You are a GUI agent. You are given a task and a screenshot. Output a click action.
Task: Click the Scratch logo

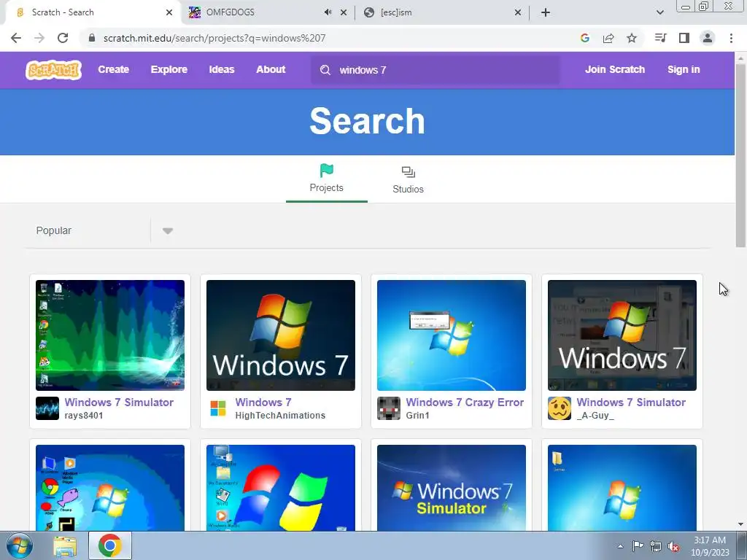pos(53,70)
